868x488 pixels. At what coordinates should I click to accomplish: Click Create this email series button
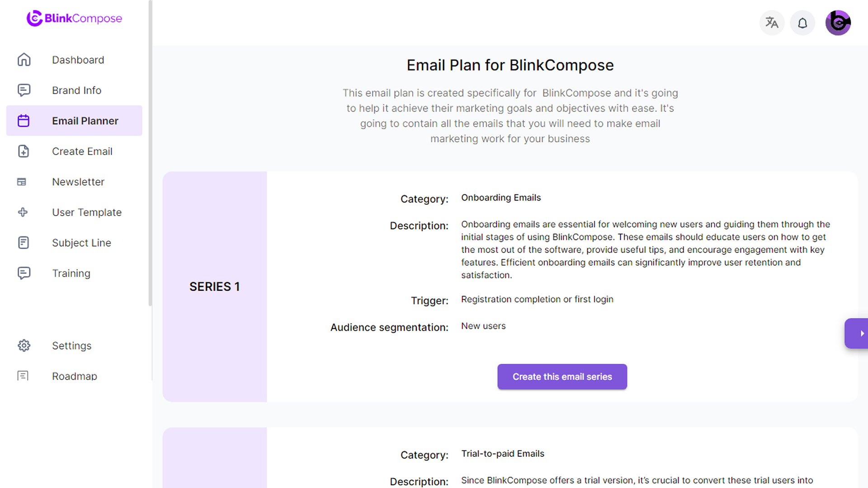[x=562, y=377]
